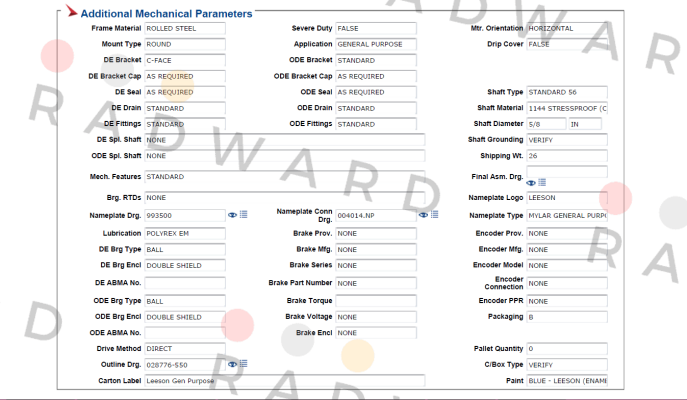Click the Frame Material field ROLLED STEEL

(x=185, y=28)
